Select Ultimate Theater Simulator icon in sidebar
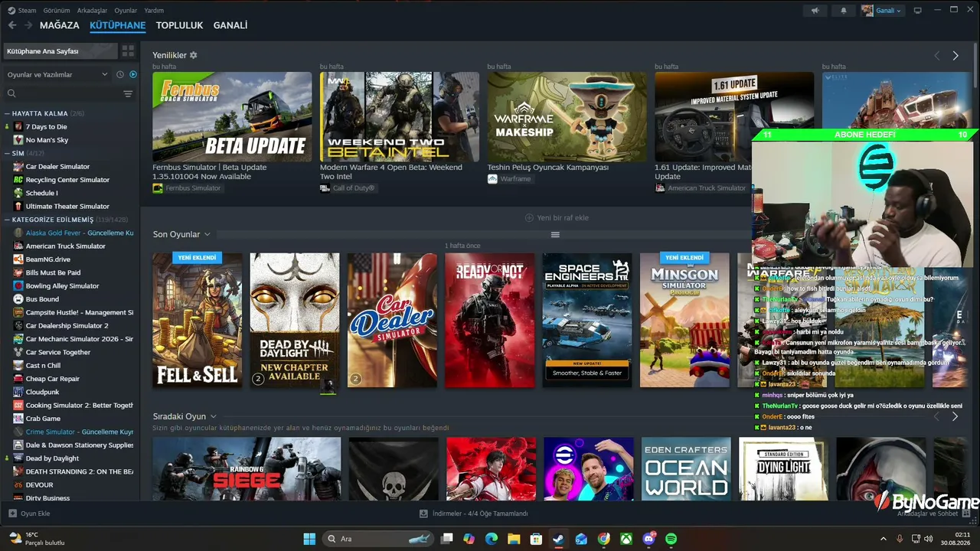The width and height of the screenshot is (980, 551). pyautogui.click(x=18, y=206)
